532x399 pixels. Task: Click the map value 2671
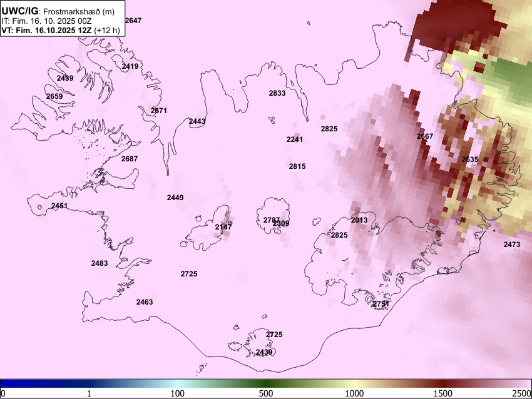(x=159, y=111)
